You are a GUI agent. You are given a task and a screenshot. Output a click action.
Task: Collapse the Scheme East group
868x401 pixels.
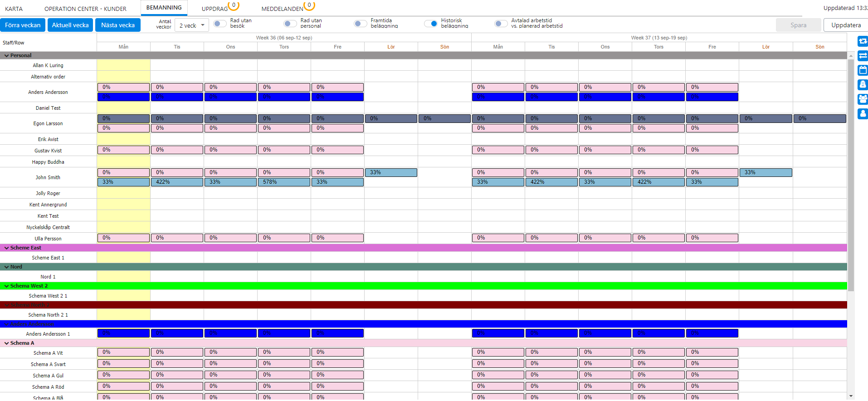click(6, 248)
